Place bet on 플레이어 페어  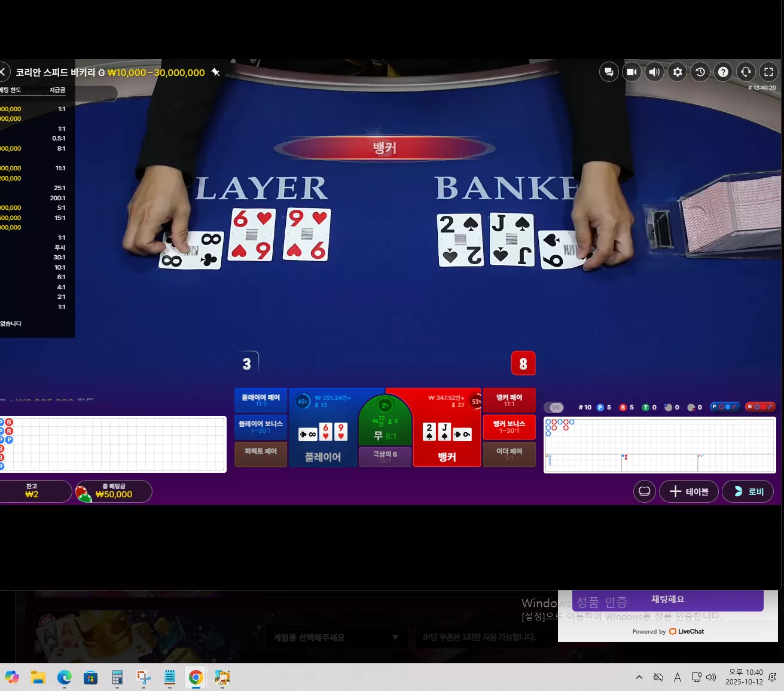(x=261, y=400)
